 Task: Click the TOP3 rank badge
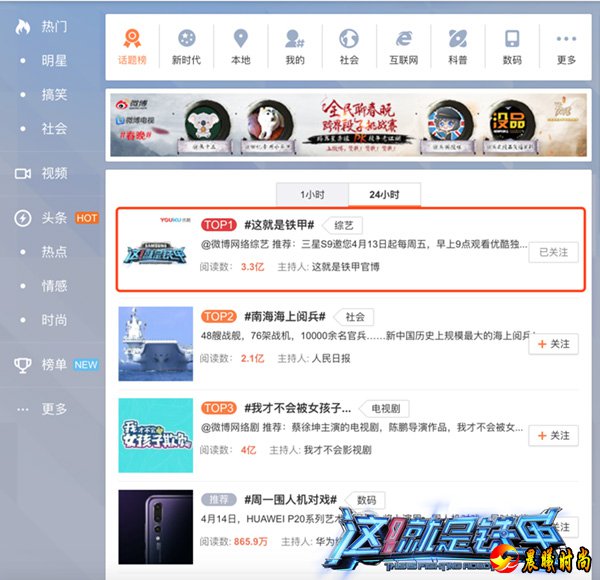coord(218,408)
